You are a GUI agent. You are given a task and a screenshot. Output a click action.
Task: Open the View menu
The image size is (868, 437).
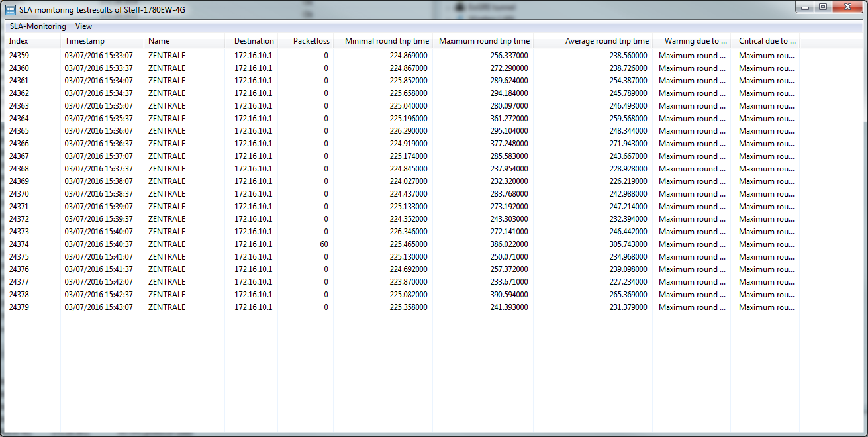[83, 26]
